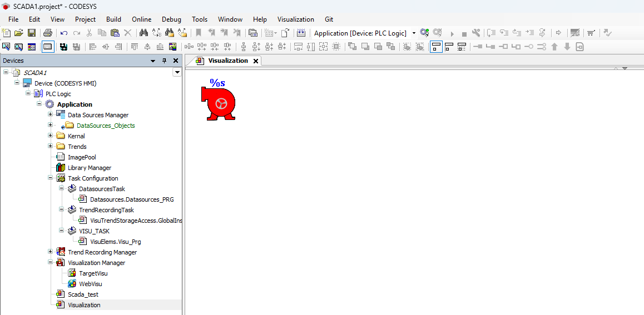Expand the DataSources_Objects folder
This screenshot has width=644, height=315.
click(50, 125)
